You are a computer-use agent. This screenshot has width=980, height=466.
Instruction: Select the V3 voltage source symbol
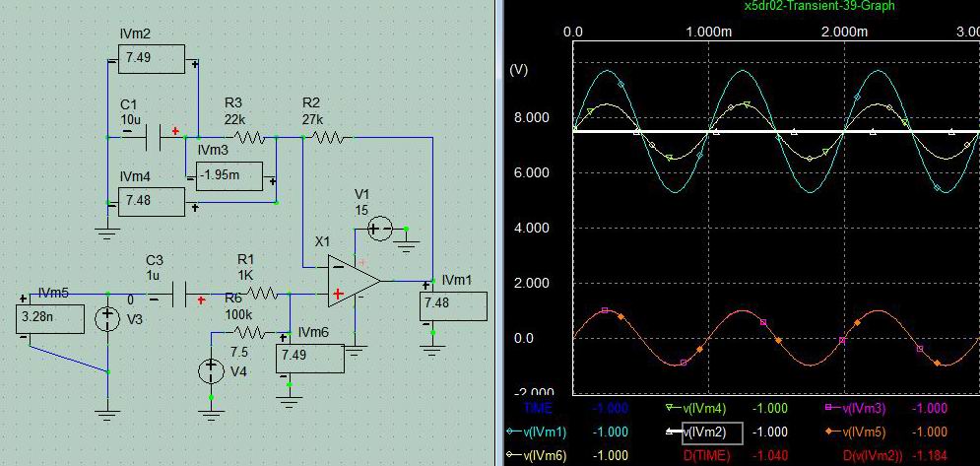(x=107, y=319)
